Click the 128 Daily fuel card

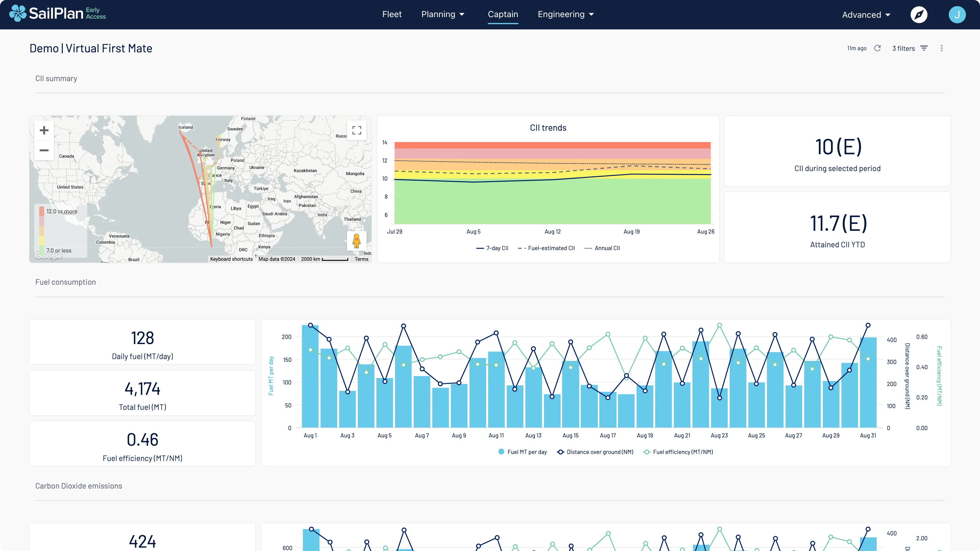click(x=142, y=342)
